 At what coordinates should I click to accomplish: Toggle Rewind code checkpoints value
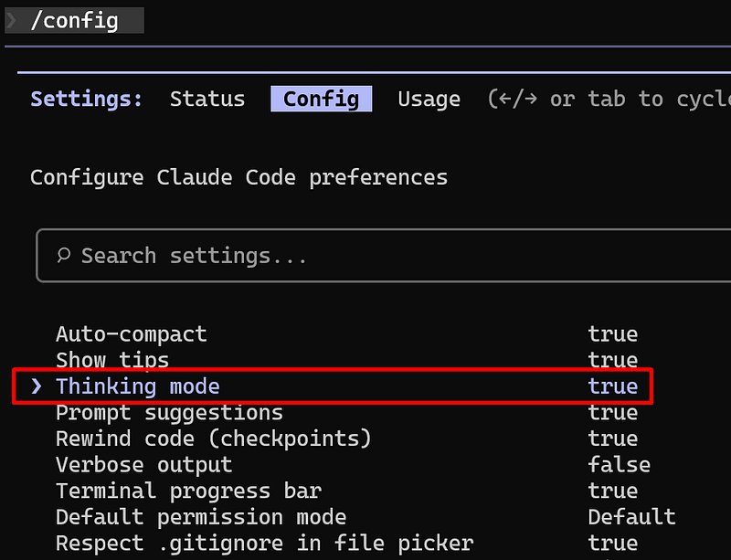[x=612, y=438]
